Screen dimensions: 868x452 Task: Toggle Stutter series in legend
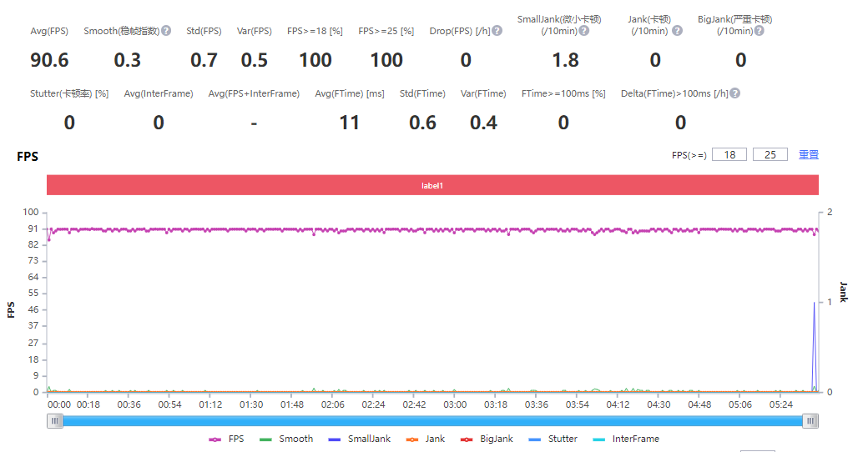click(553, 439)
